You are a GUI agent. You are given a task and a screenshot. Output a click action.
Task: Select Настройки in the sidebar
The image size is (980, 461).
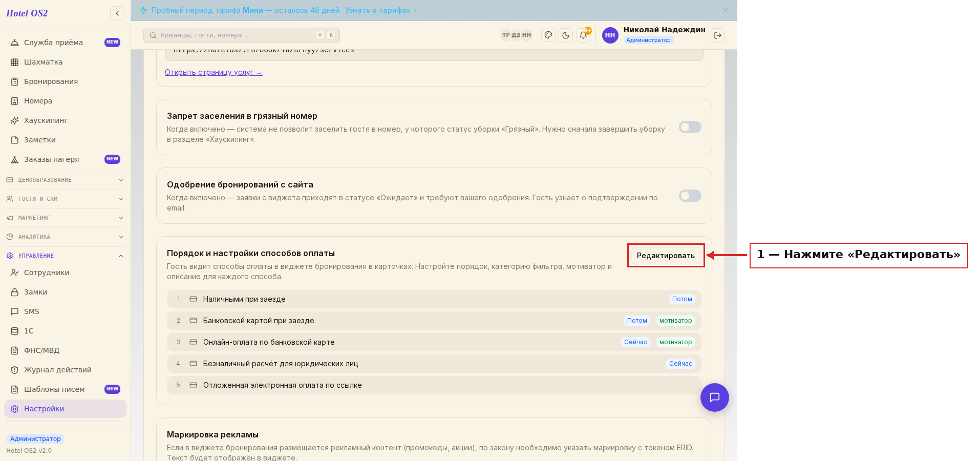(x=65, y=409)
